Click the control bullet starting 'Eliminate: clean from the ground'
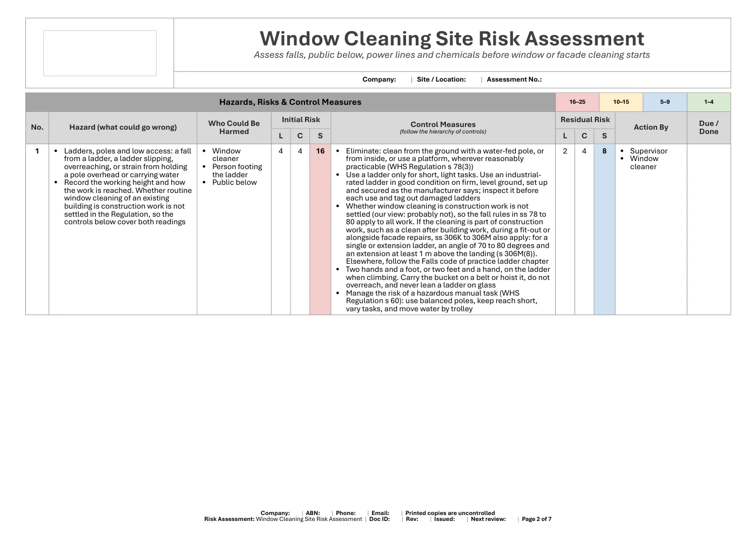Screen dimensions: 756x535 click(x=445, y=159)
